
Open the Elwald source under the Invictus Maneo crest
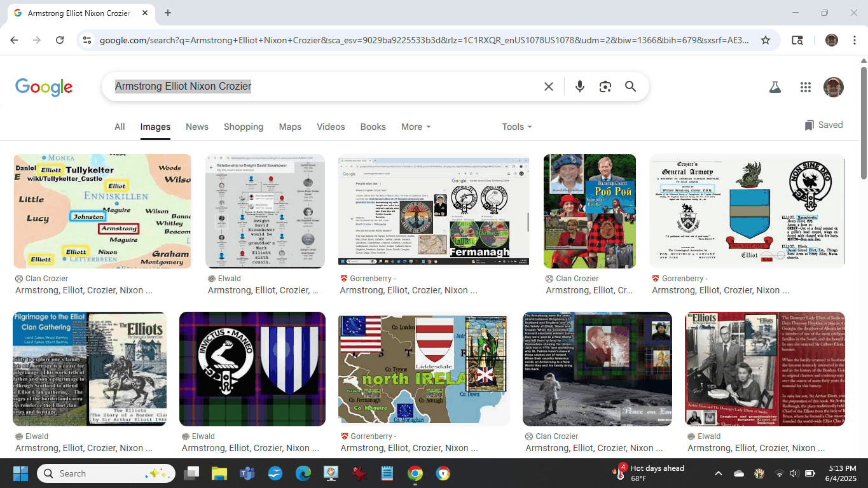pyautogui.click(x=197, y=436)
